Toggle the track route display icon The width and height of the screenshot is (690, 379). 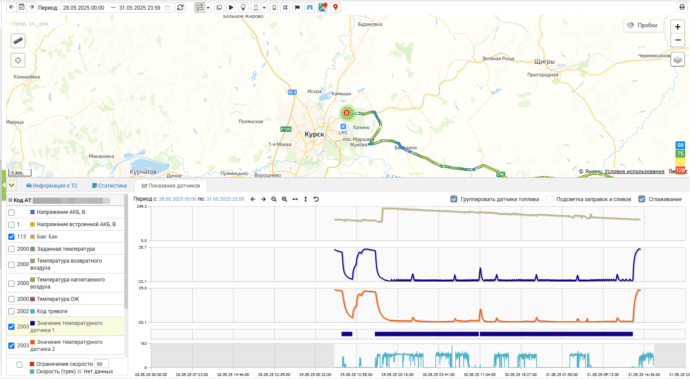coord(200,7)
